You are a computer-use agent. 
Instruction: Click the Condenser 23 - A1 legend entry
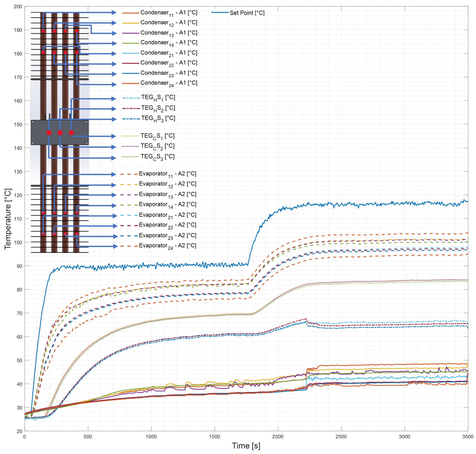click(x=169, y=73)
